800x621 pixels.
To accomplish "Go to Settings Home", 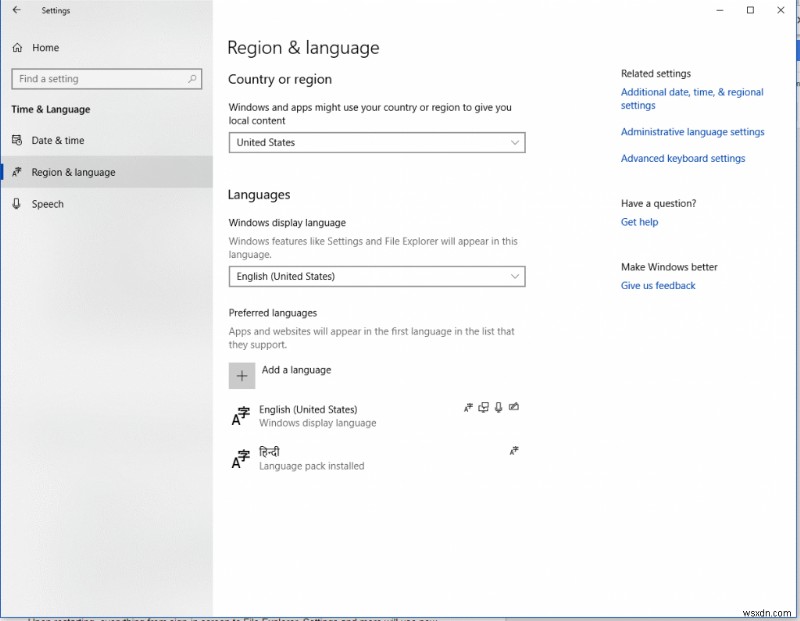I will [x=45, y=47].
